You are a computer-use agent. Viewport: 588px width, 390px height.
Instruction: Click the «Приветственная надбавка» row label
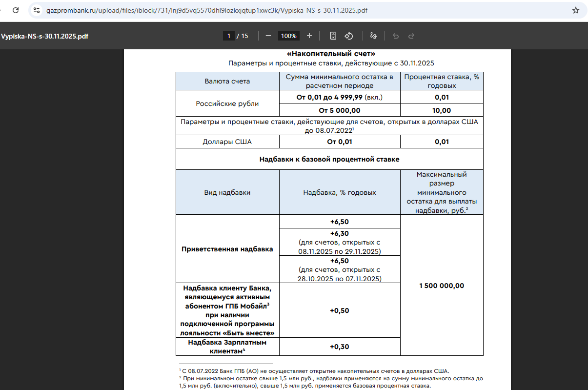[x=227, y=249]
